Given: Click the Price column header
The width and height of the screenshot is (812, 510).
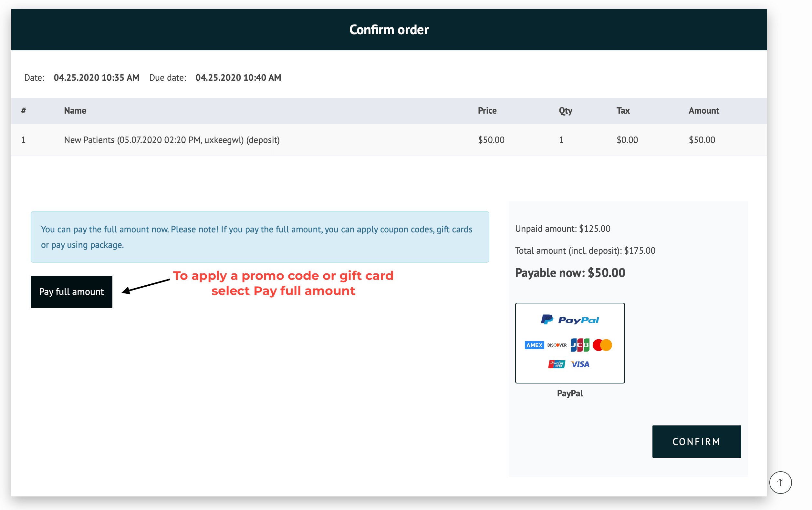Looking at the screenshot, I should [487, 111].
